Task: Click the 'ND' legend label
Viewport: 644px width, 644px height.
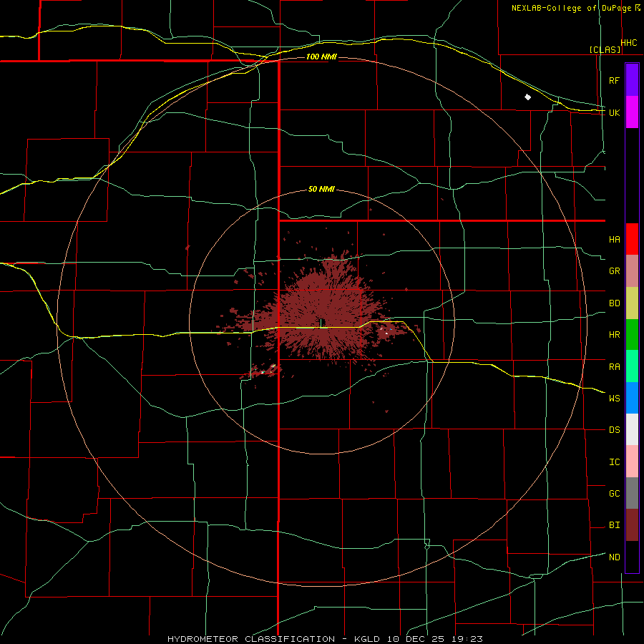Action: pos(615,557)
